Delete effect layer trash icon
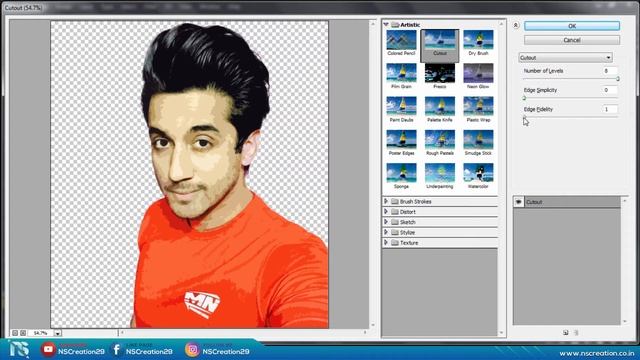This screenshot has height=360, width=640. [576, 333]
